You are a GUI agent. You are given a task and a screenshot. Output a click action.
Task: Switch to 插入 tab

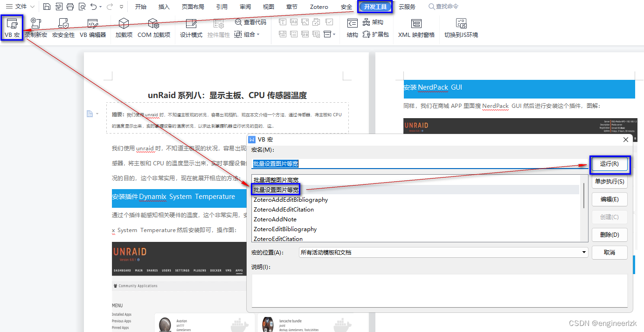[164, 7]
